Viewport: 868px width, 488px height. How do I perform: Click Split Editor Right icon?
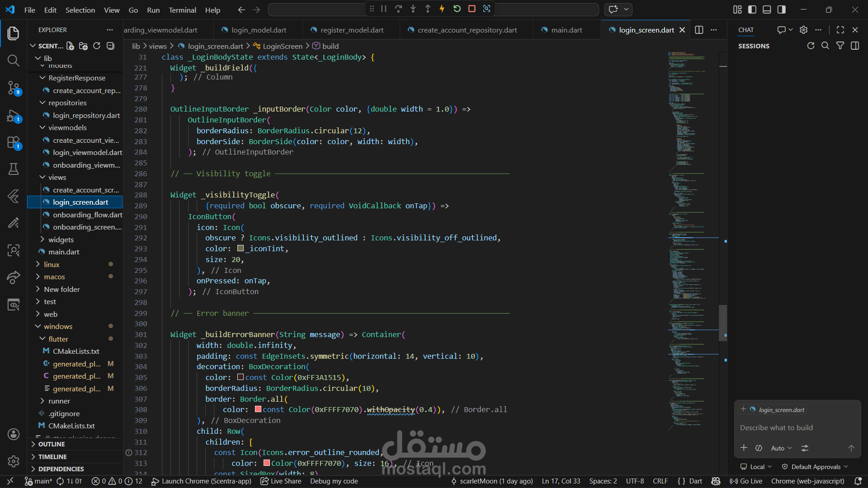pos(699,30)
